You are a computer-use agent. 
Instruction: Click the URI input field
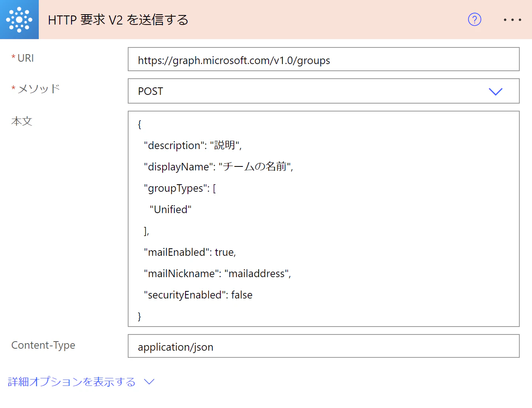[324, 59]
